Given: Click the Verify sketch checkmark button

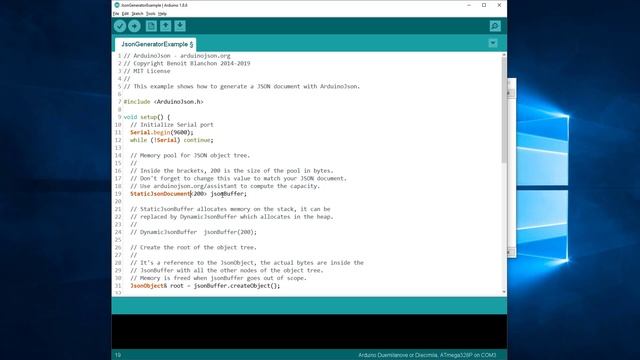Looking at the screenshot, I should (x=120, y=26).
